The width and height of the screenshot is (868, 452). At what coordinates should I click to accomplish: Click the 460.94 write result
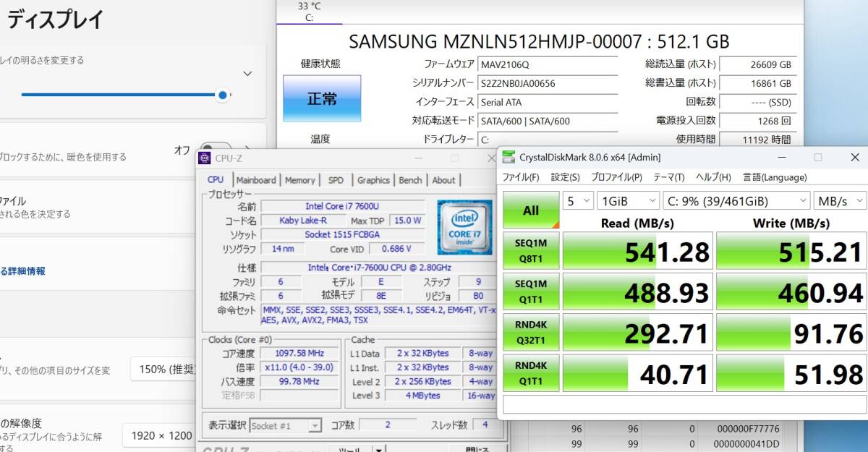click(791, 291)
